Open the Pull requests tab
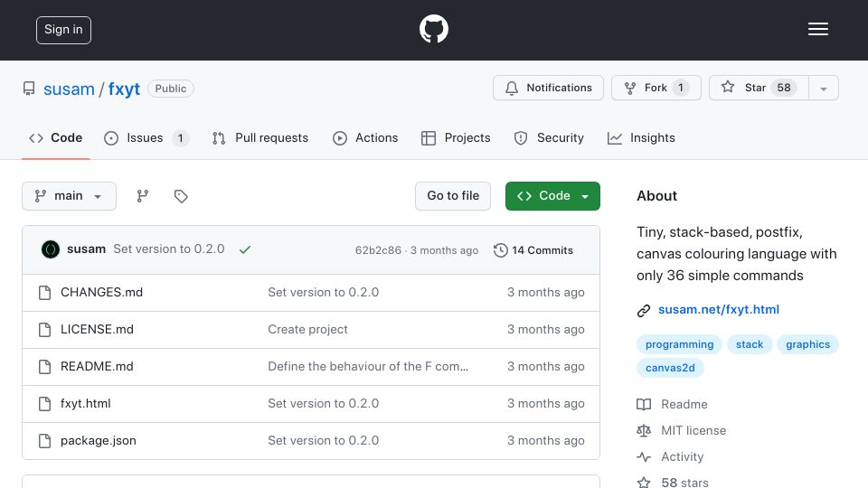The height and width of the screenshot is (488, 868). coord(260,137)
